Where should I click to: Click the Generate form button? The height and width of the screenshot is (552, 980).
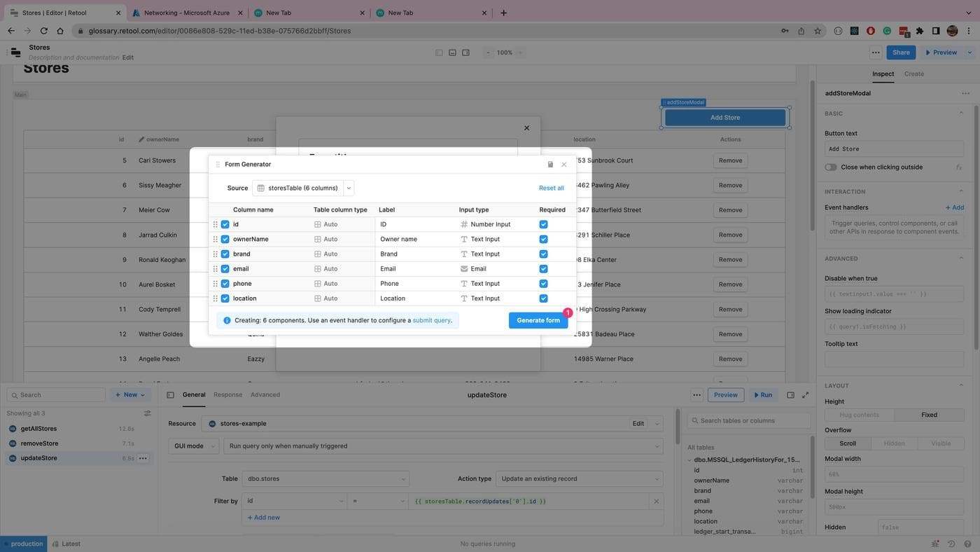coord(538,321)
